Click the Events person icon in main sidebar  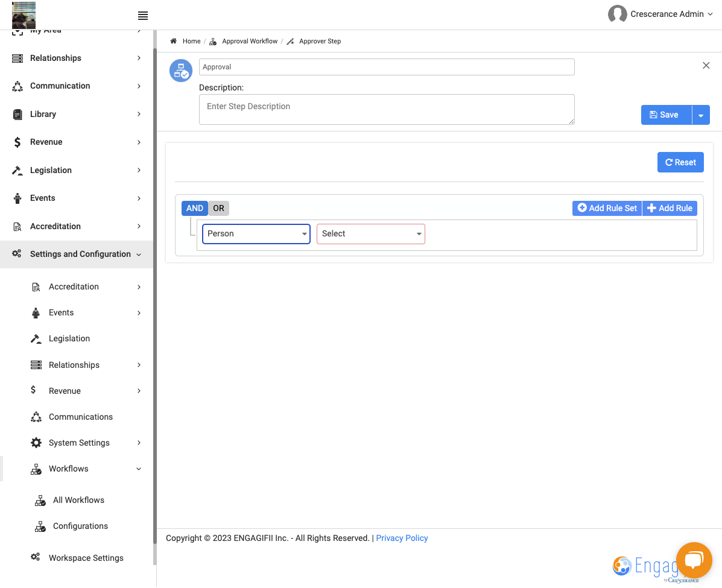point(17,198)
